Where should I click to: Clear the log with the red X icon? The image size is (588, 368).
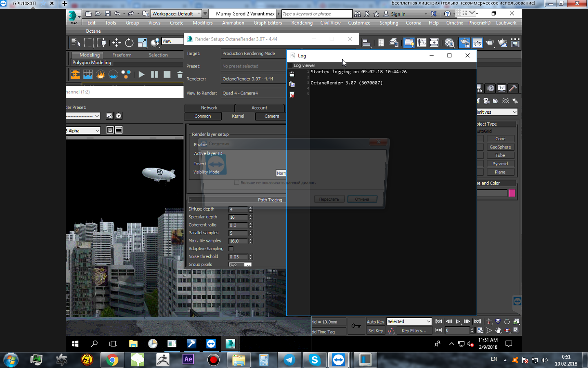[x=292, y=94]
